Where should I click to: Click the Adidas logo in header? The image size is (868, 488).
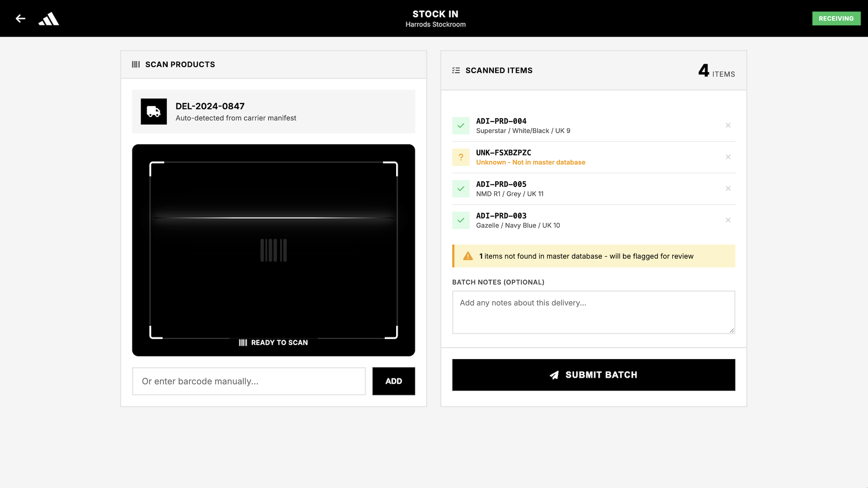(x=49, y=19)
